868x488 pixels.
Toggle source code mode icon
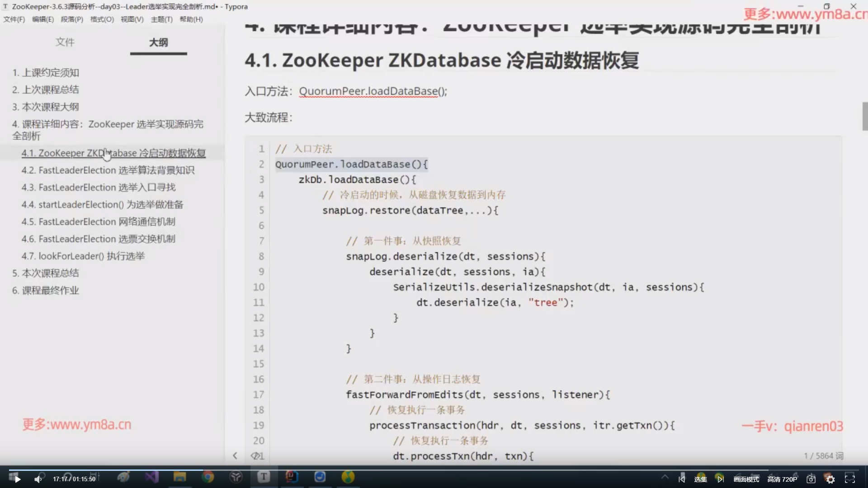(x=256, y=455)
